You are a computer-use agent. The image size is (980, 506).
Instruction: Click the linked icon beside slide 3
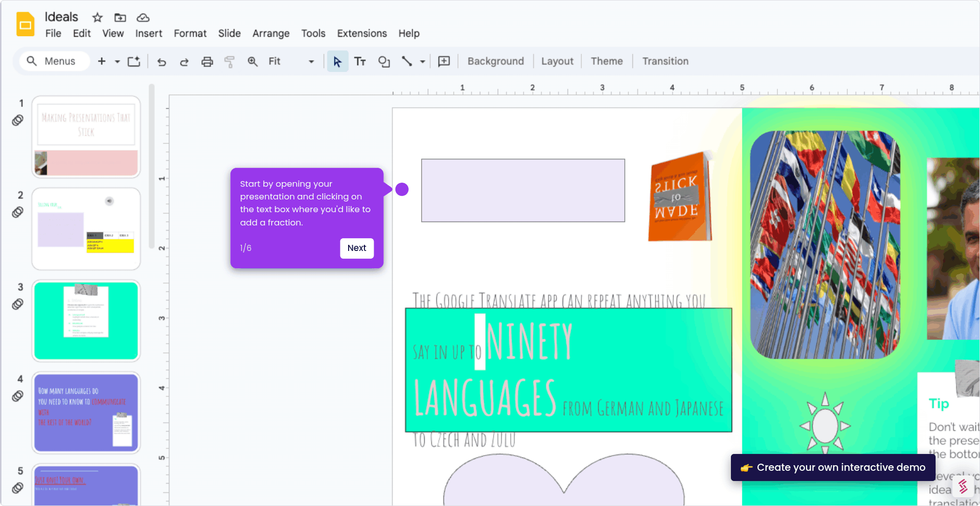pyautogui.click(x=18, y=305)
